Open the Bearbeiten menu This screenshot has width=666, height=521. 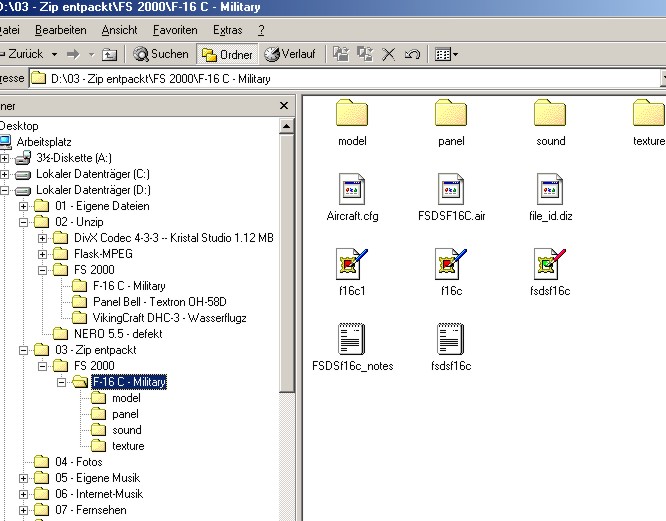click(x=61, y=30)
